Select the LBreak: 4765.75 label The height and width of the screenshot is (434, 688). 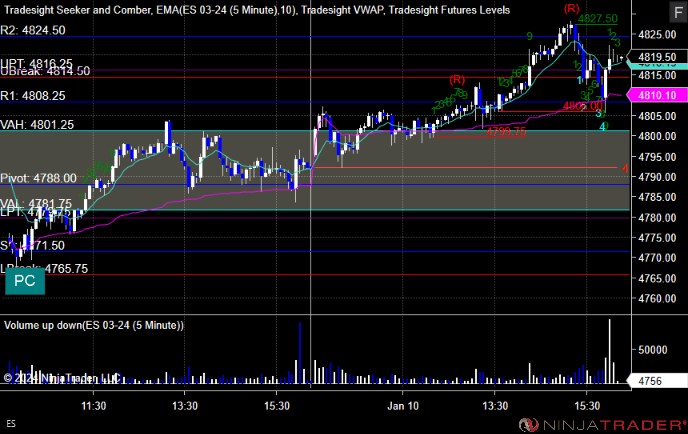tap(44, 269)
